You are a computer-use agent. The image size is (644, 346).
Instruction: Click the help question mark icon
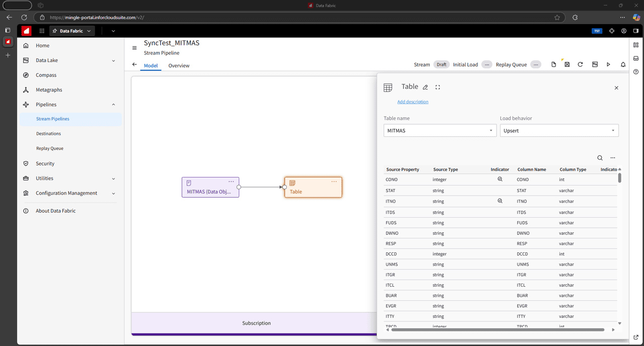pos(636,72)
